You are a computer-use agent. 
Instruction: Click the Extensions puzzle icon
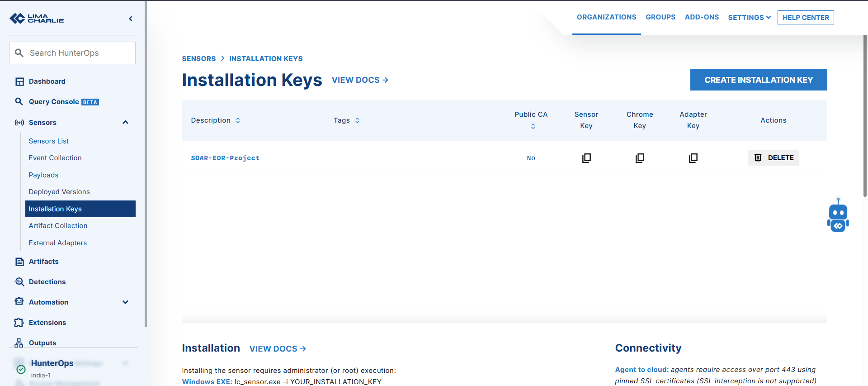19,323
